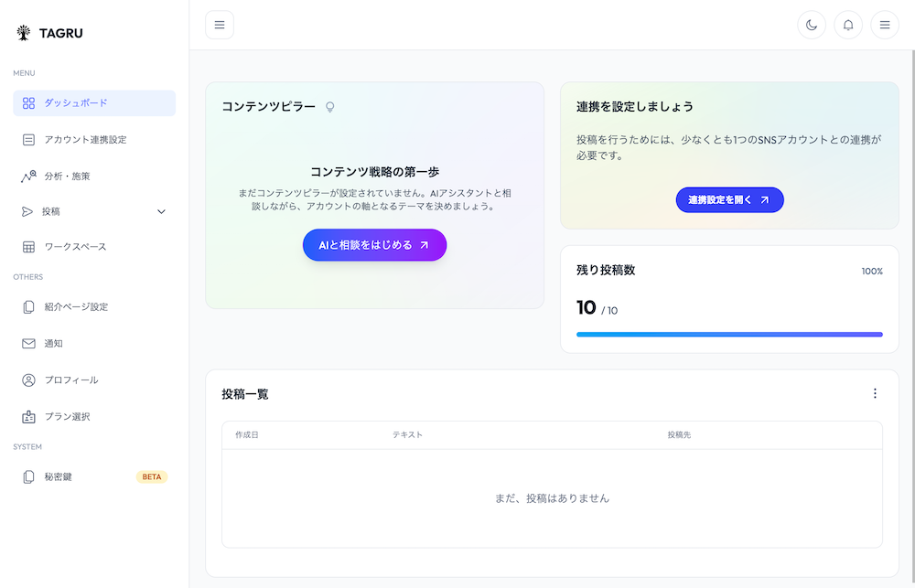
Task: Toggle dark mode with the moon icon
Action: 812,25
